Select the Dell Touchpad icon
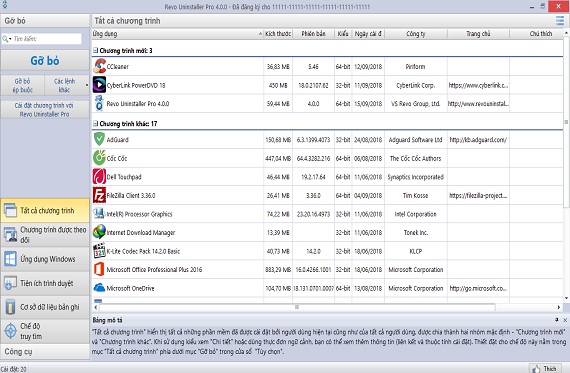Screen dimensions: 570x373 pyautogui.click(x=99, y=177)
